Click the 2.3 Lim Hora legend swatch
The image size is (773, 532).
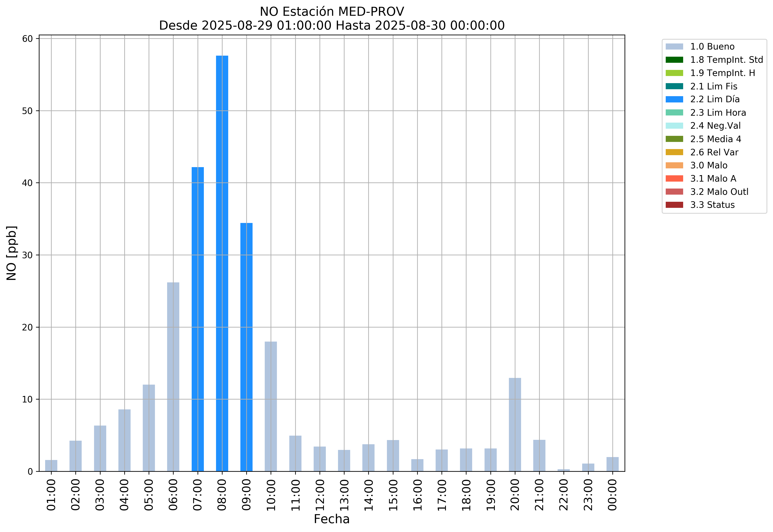pos(674,113)
